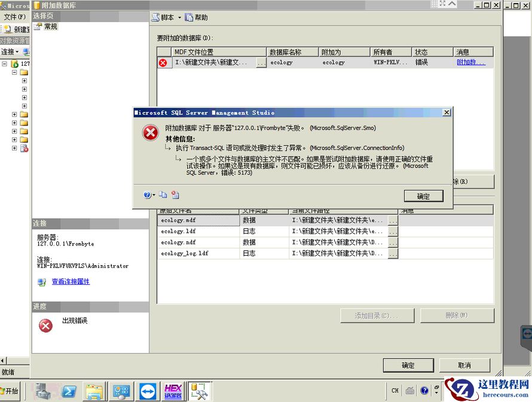Screen dimensions: 532x402
Task: Click the 出现错误 progress error icon
Action: [x=45, y=326]
